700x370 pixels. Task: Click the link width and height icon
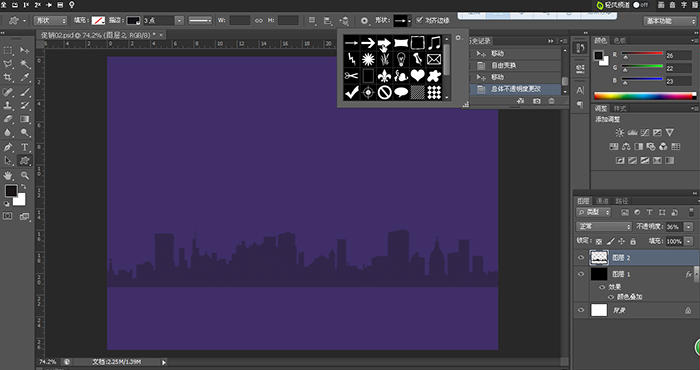(258, 21)
